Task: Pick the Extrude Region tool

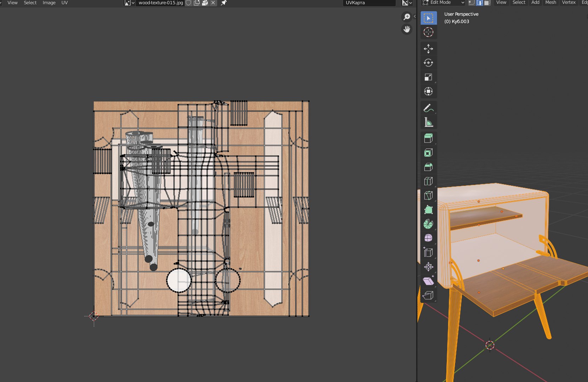Action: 428,138
